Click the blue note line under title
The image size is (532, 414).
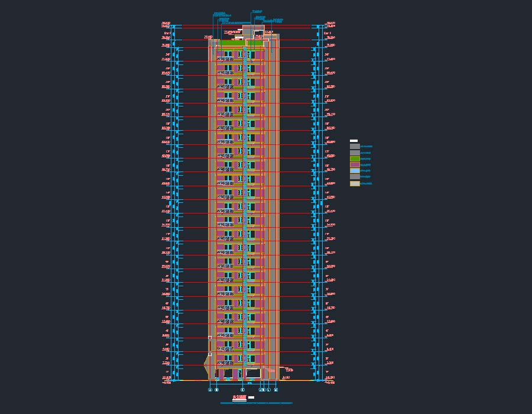256,403
